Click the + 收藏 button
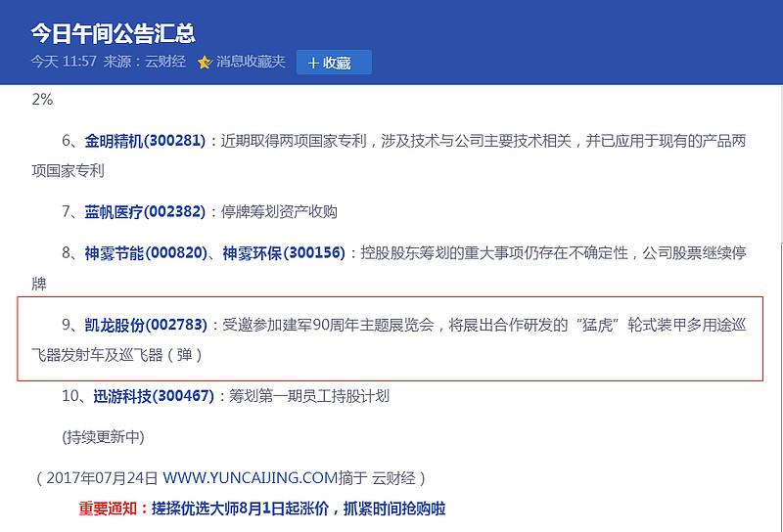 pos(334,63)
